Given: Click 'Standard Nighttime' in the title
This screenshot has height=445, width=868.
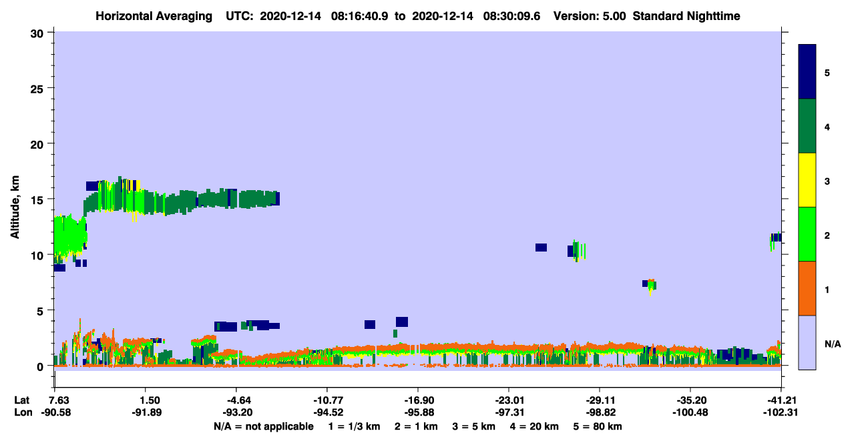Looking at the screenshot, I should tap(686, 16).
